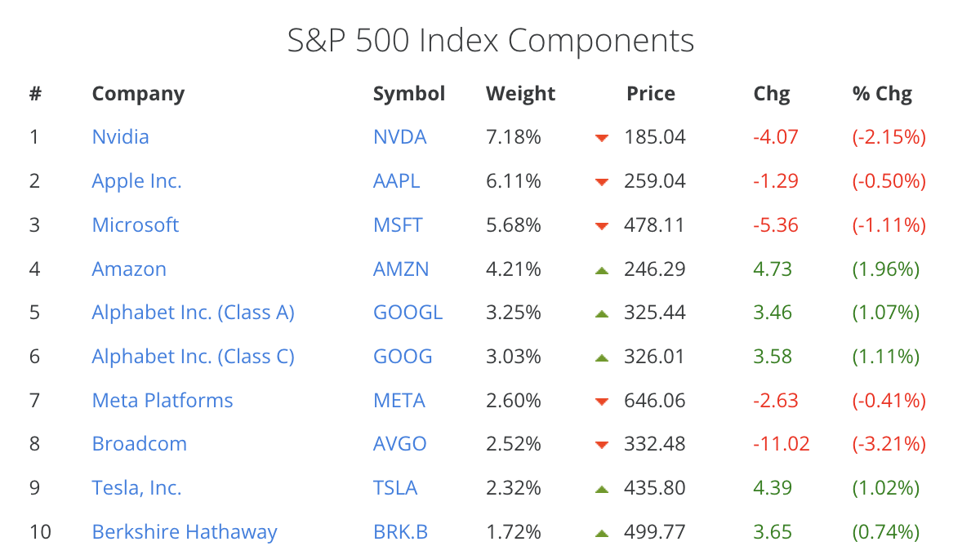Screen dimensions: 980x555
Task: Open the Nvidia company link
Action: click(120, 136)
